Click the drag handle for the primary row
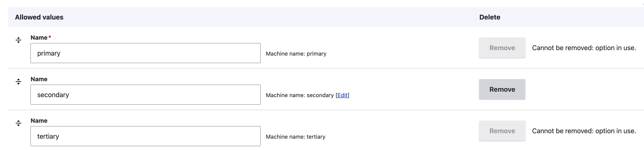 pos(18,40)
